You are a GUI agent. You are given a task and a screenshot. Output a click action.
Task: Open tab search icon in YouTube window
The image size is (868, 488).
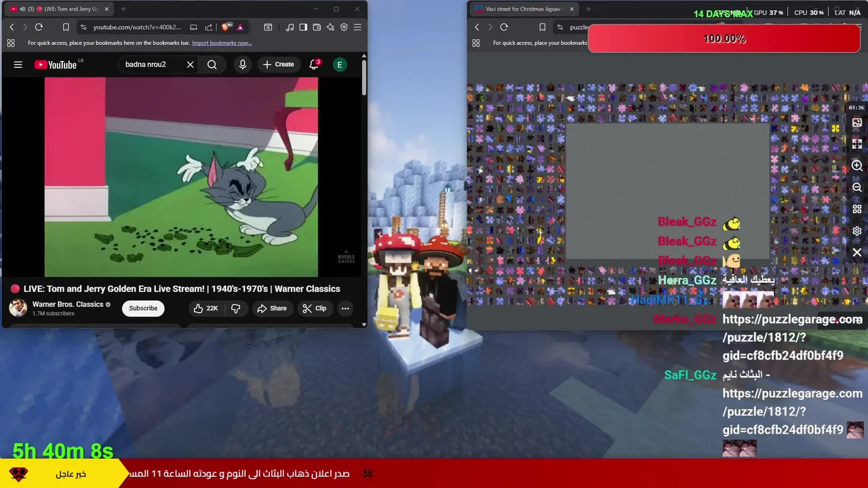(x=268, y=27)
